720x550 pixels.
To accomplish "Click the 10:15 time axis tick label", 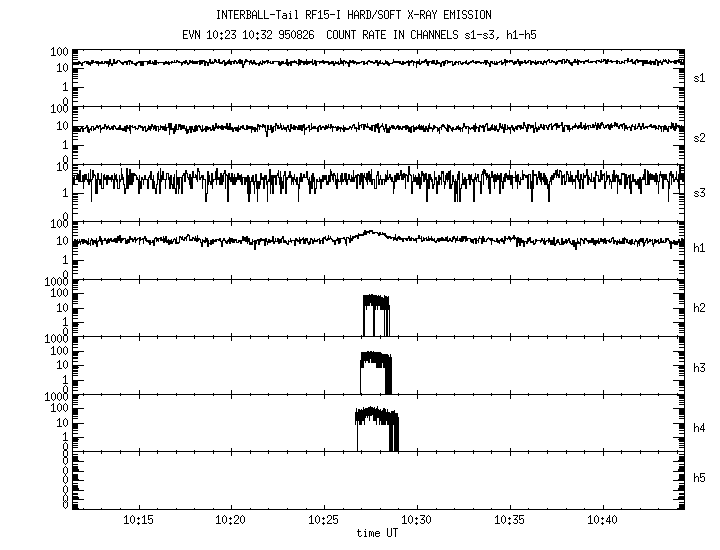I will tap(138, 521).
